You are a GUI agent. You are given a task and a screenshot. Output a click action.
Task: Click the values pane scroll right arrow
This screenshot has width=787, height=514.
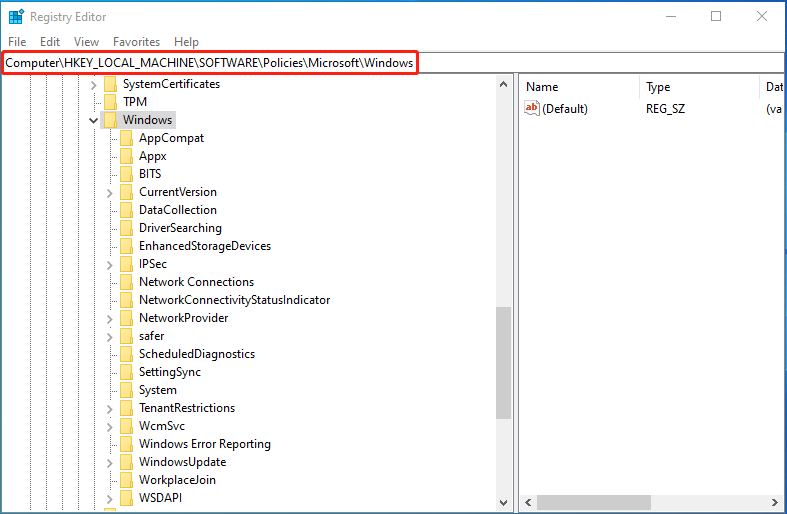click(x=775, y=502)
